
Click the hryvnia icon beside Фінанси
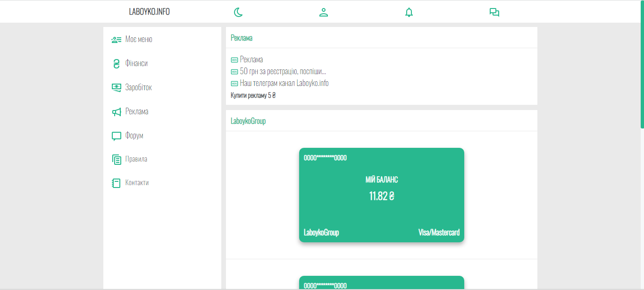point(116,64)
